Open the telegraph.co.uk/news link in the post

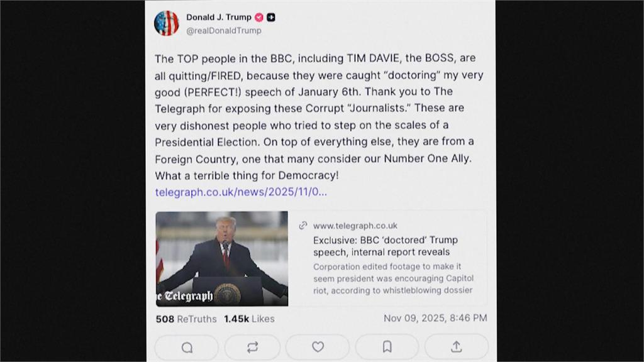(241, 192)
